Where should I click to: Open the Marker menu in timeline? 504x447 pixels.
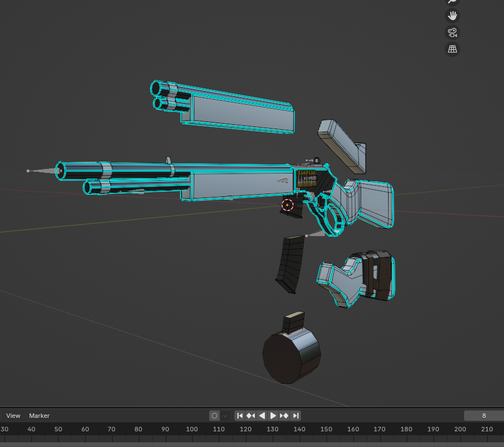39,416
